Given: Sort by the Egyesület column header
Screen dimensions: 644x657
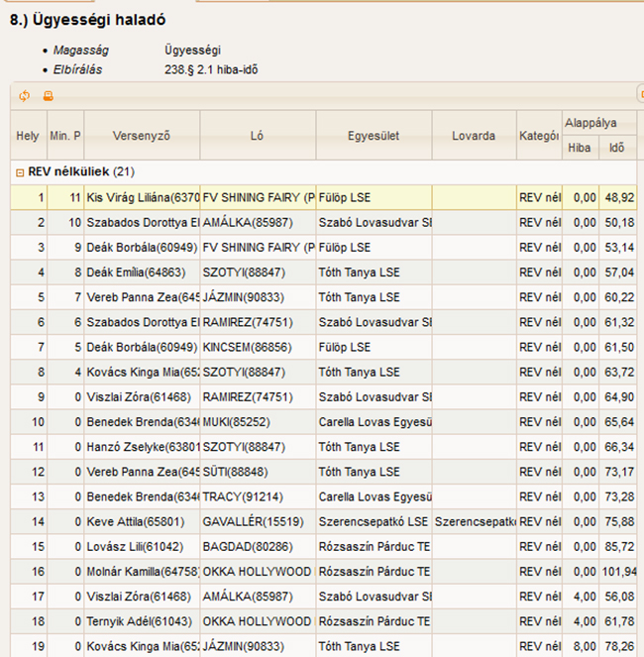Looking at the screenshot, I should [x=374, y=136].
